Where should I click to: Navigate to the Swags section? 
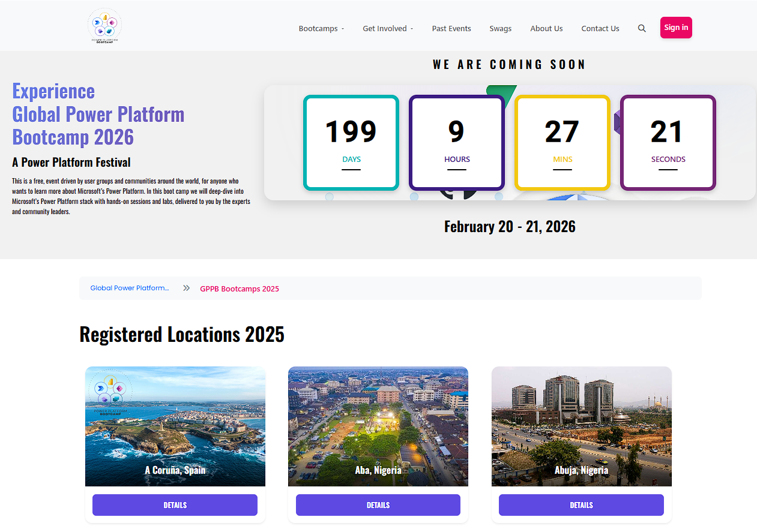tap(500, 28)
